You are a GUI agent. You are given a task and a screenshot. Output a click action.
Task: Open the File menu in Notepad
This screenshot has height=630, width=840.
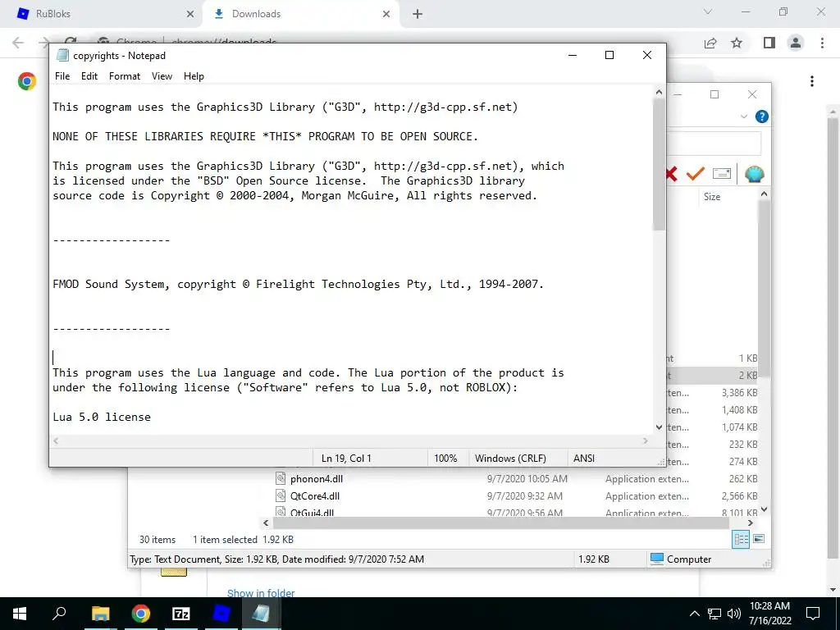coord(62,76)
